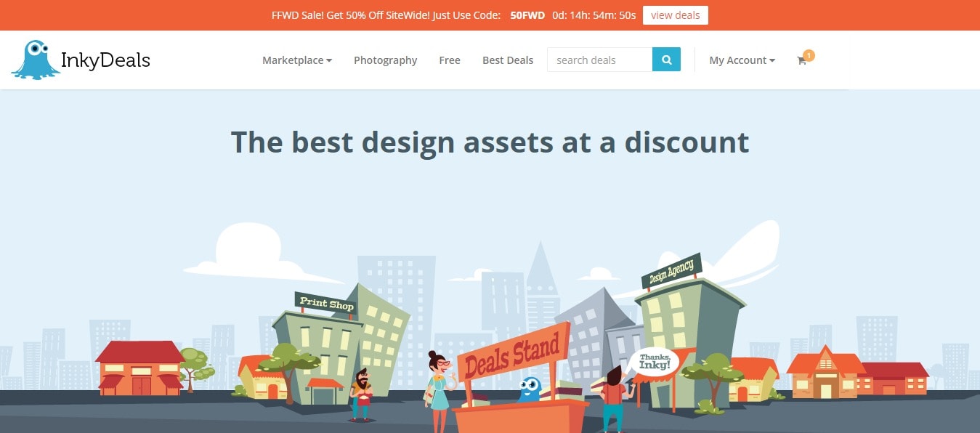The width and height of the screenshot is (980, 433).
Task: Click the magnifying glass search button
Action: pos(666,60)
